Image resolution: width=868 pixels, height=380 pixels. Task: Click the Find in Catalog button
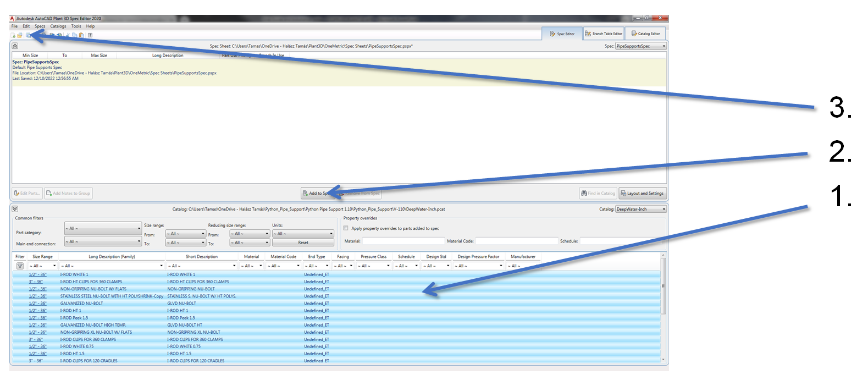(x=598, y=193)
